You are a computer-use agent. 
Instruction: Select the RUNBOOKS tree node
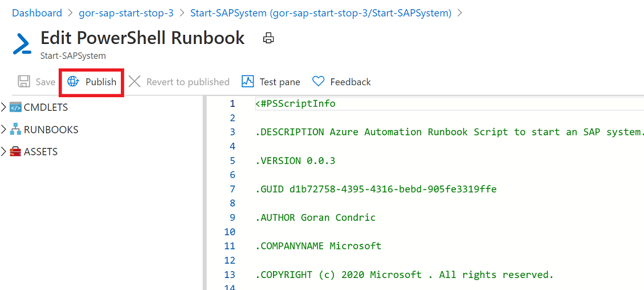51,130
